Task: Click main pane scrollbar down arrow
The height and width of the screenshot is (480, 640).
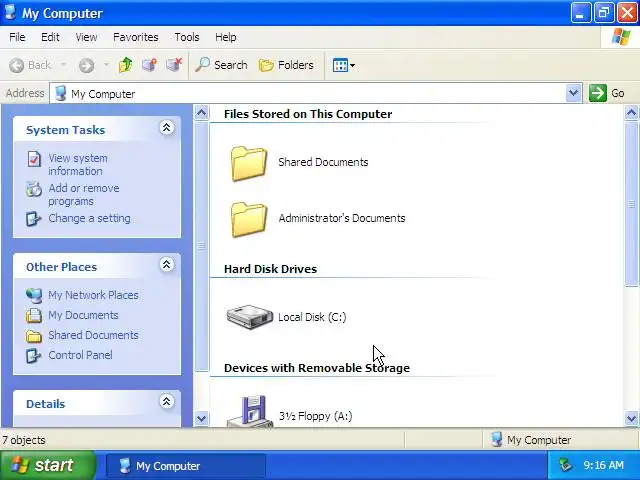Action: point(631,418)
